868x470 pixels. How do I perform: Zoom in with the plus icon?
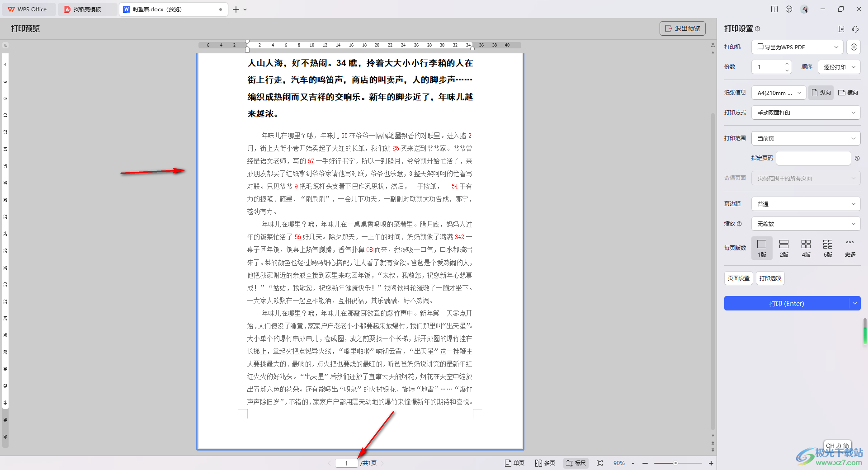711,463
